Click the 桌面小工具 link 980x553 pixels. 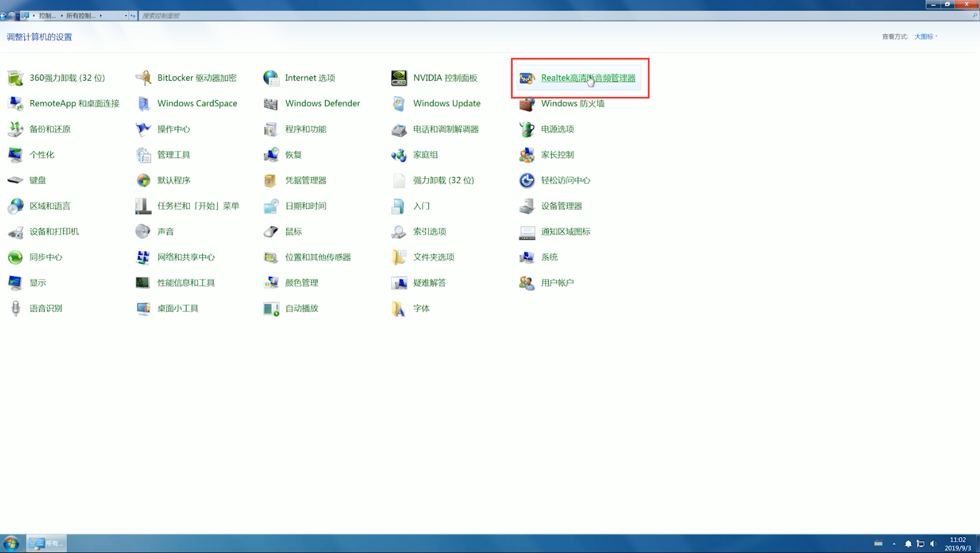178,308
